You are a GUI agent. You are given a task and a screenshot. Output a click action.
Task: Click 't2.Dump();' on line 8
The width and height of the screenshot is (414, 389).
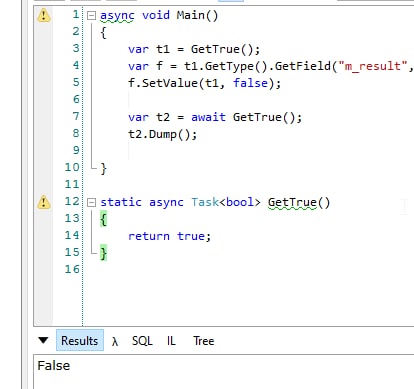point(163,134)
